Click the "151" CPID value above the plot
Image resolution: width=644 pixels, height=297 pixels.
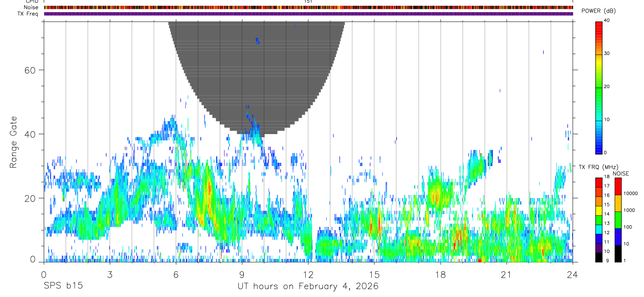point(308,2)
